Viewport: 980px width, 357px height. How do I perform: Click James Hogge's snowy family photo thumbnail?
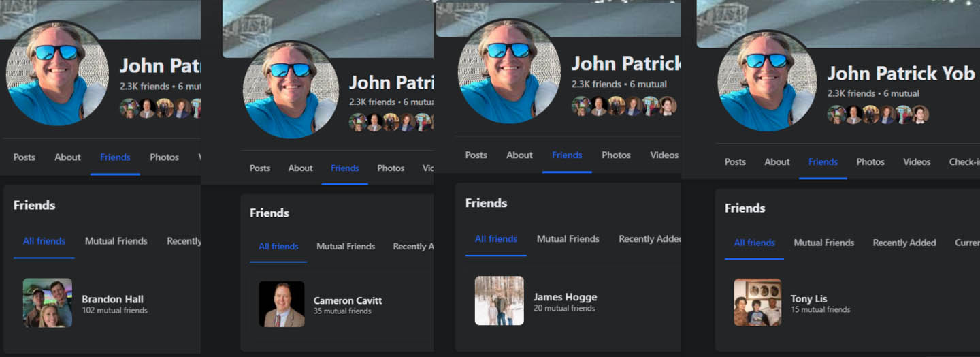click(499, 300)
